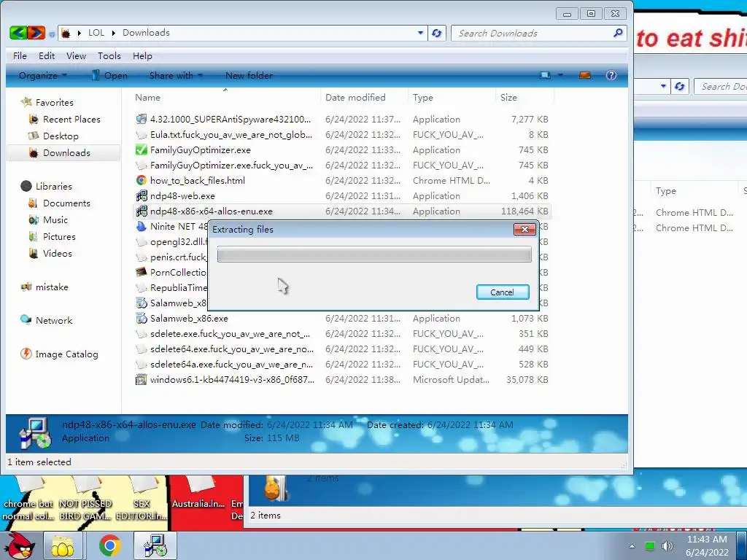Open the Share with dropdown
Screen dimensions: 747x560
[x=176, y=75]
